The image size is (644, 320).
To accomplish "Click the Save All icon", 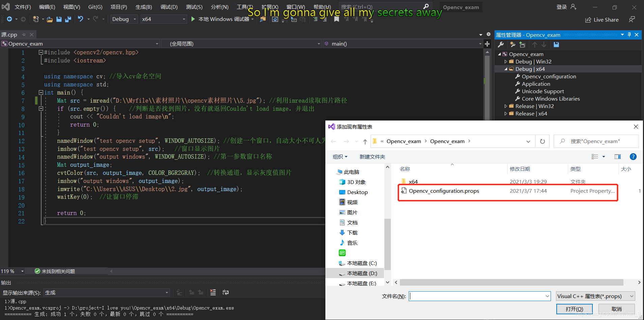I will (68, 19).
